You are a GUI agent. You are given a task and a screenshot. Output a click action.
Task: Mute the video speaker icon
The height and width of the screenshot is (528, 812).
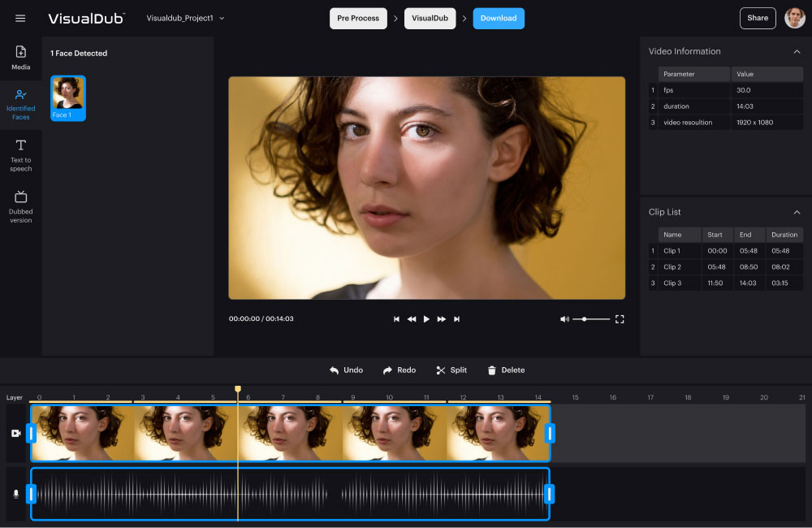point(564,319)
